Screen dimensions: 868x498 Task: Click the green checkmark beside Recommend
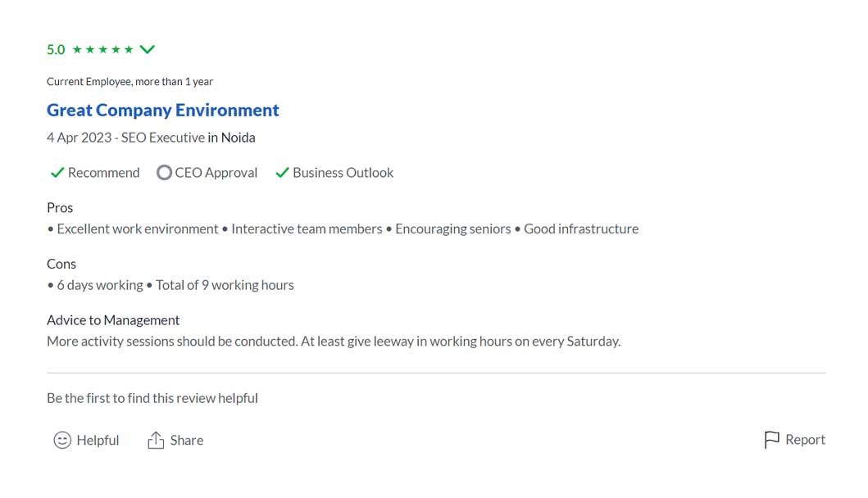tap(57, 173)
